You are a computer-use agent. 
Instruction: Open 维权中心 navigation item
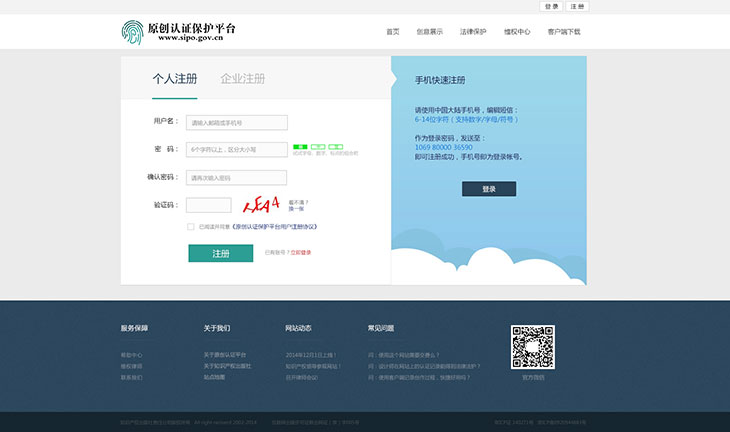[517, 32]
